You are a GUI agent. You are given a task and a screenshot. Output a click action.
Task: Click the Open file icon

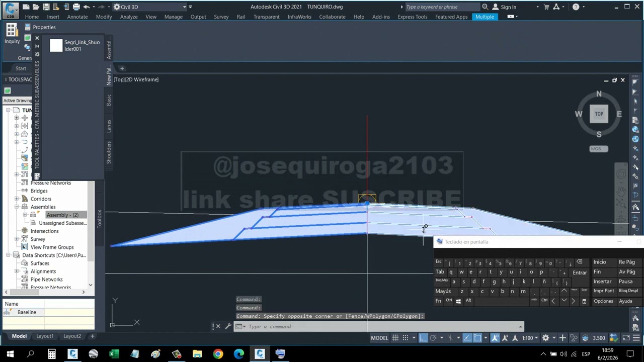pos(36,7)
